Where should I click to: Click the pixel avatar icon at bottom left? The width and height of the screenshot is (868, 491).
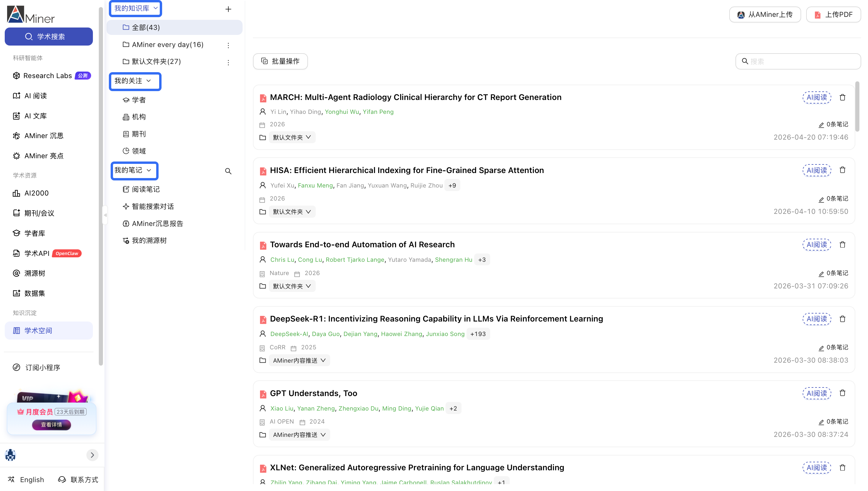(x=10, y=455)
